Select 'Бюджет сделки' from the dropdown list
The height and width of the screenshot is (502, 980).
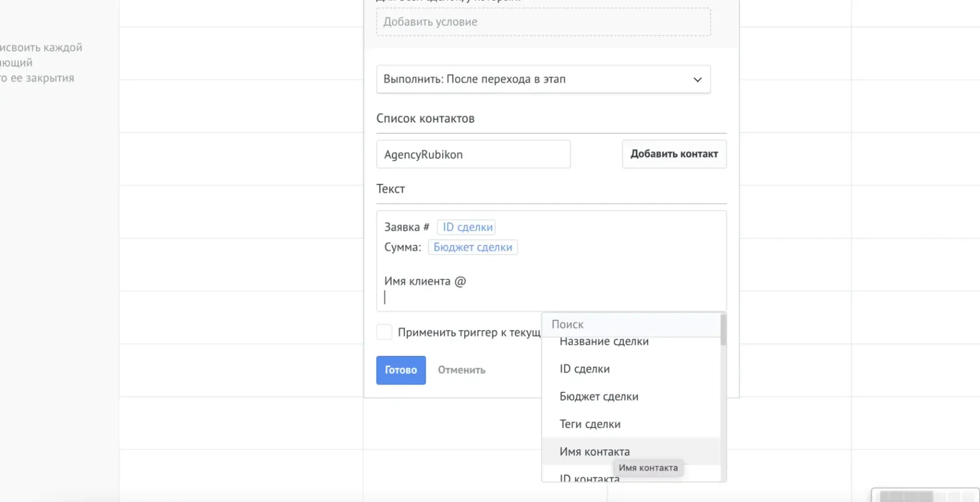tap(631, 397)
